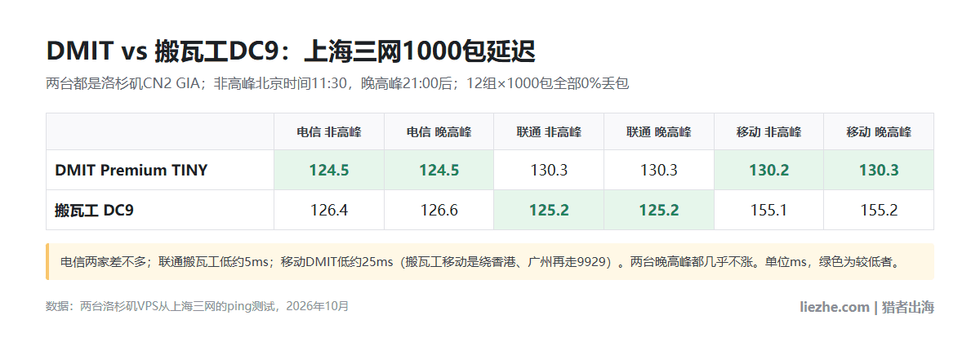Click the yellow note about 电信两家差不多

point(490,262)
